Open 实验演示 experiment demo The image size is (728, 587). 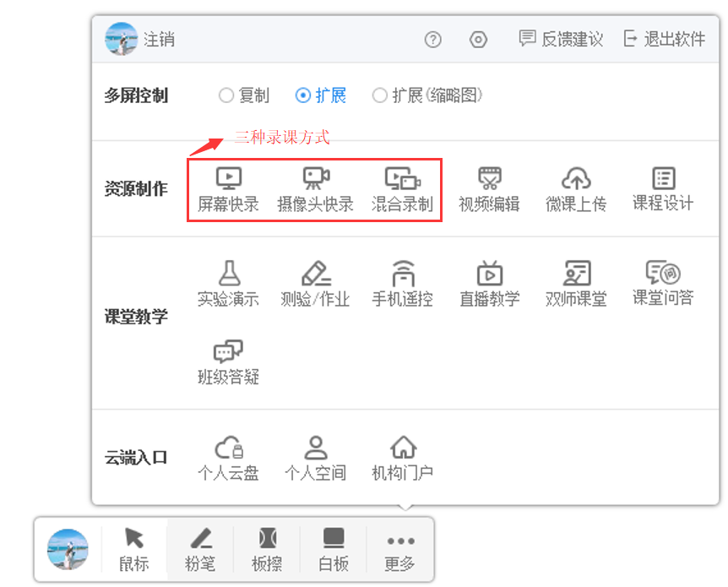pyautogui.click(x=228, y=284)
